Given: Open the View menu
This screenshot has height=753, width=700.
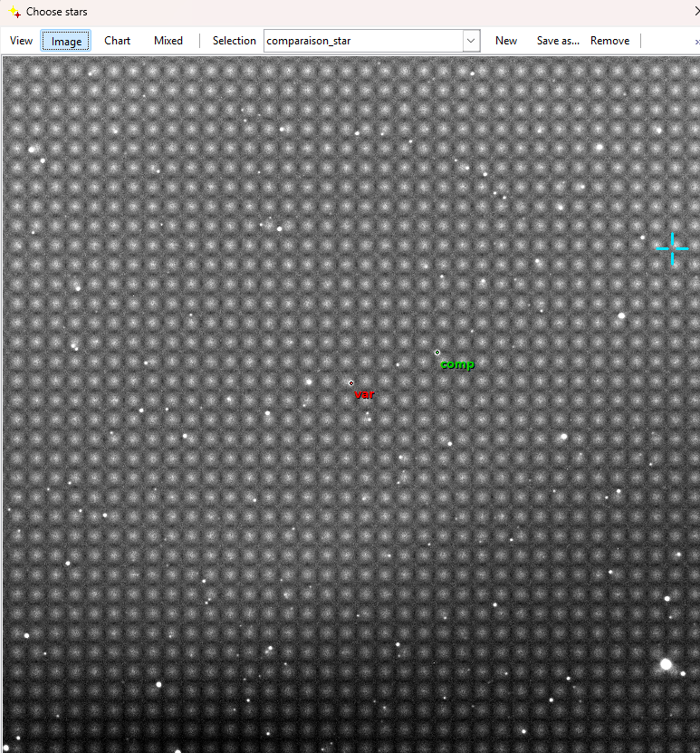Looking at the screenshot, I should 21,41.
